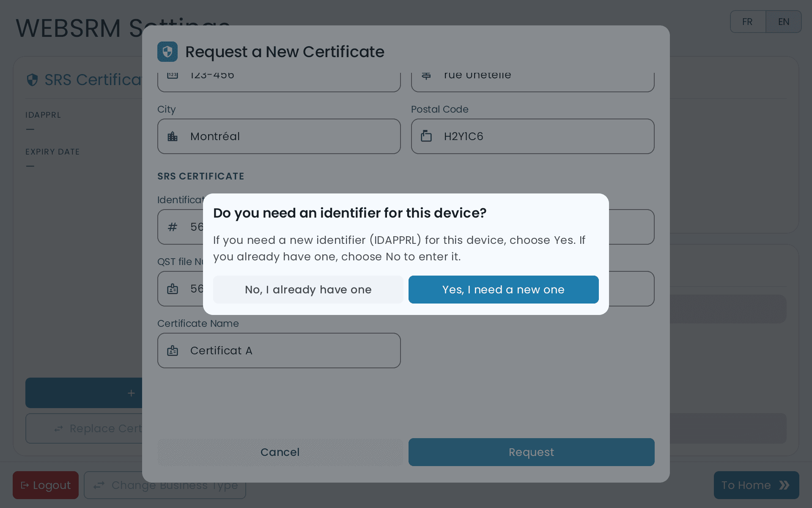This screenshot has width=812, height=508.
Task: Click the 123 number icon in top field
Action: [173, 75]
